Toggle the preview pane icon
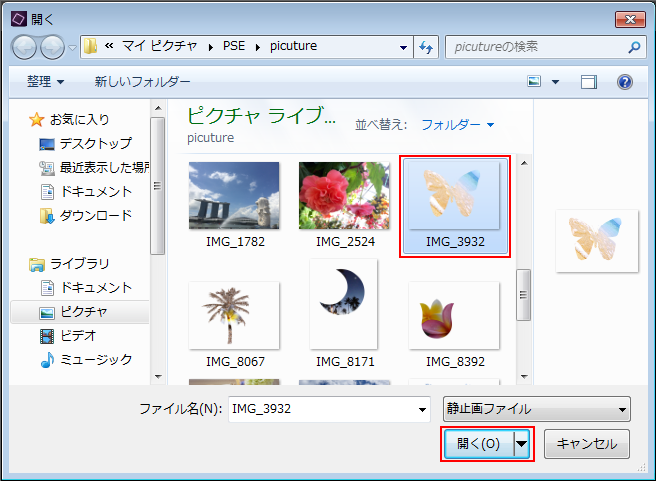Viewport: 656px width, 481px height. coord(589,82)
